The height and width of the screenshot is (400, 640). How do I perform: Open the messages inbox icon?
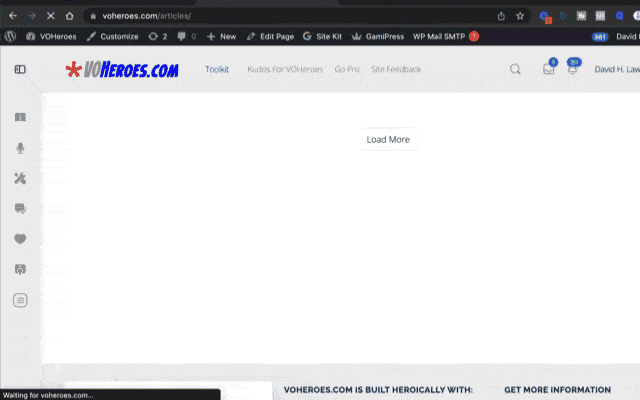[548, 70]
